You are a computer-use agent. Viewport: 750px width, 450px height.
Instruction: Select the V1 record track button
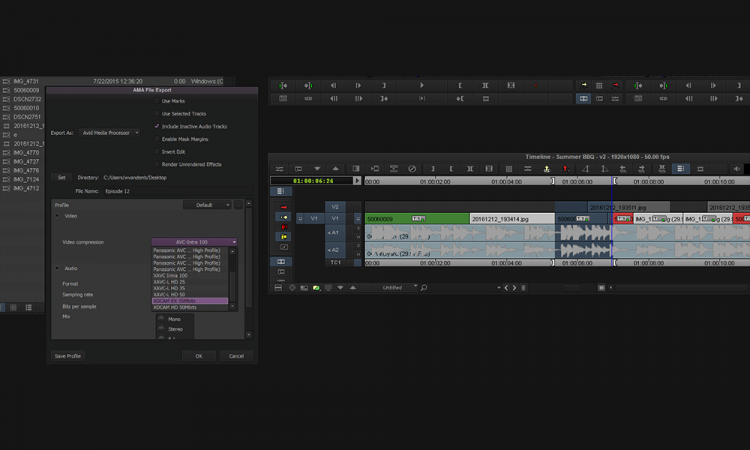[x=336, y=218]
